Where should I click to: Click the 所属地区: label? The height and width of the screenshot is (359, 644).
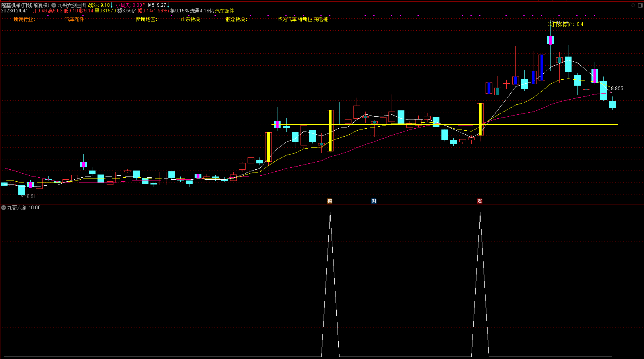(146, 19)
